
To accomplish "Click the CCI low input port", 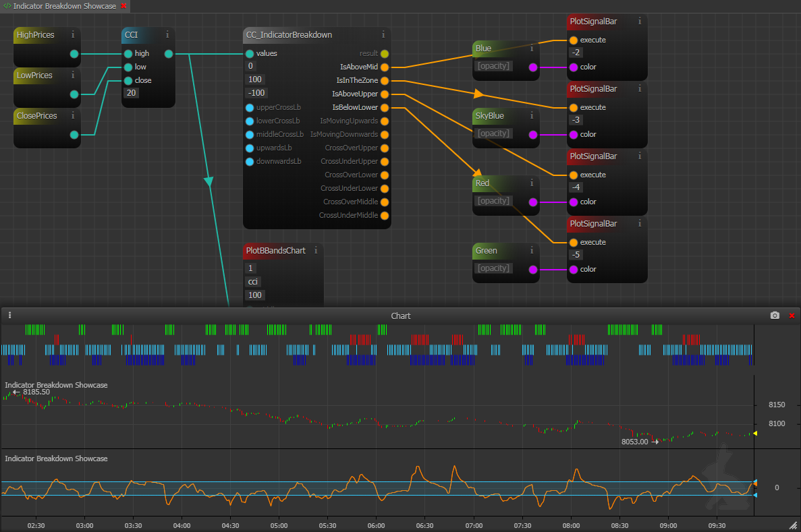I will coord(128,67).
